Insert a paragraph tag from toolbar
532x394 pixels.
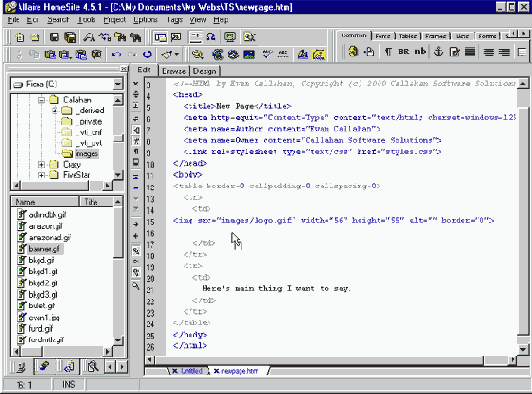pyautogui.click(x=388, y=52)
